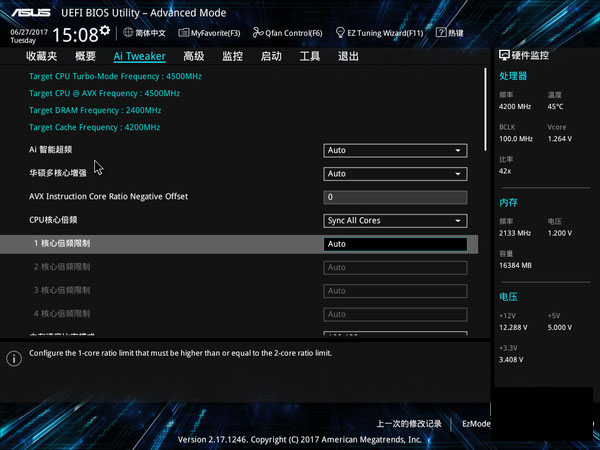Click the lightbulb icon for EZ Tuning Wizard
The height and width of the screenshot is (450, 600).
pos(340,33)
